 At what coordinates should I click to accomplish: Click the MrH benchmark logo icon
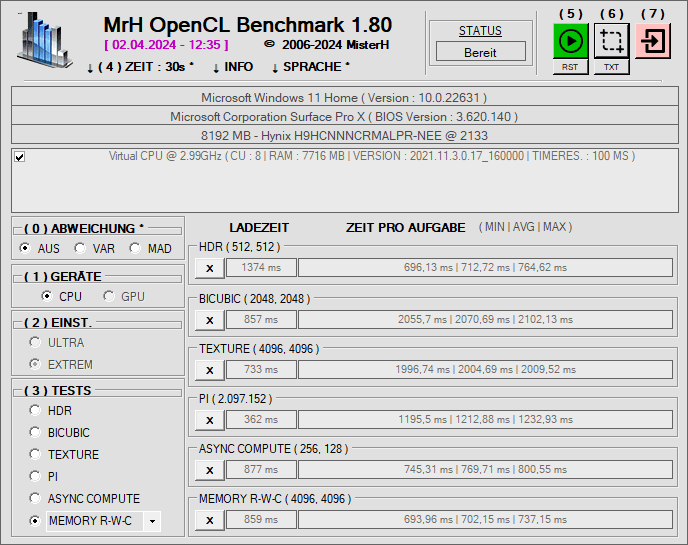[44, 40]
